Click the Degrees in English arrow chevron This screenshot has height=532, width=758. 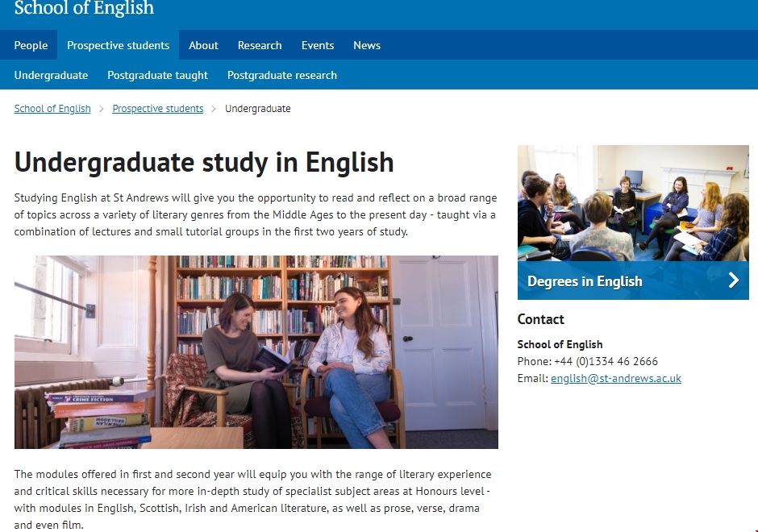click(x=734, y=281)
